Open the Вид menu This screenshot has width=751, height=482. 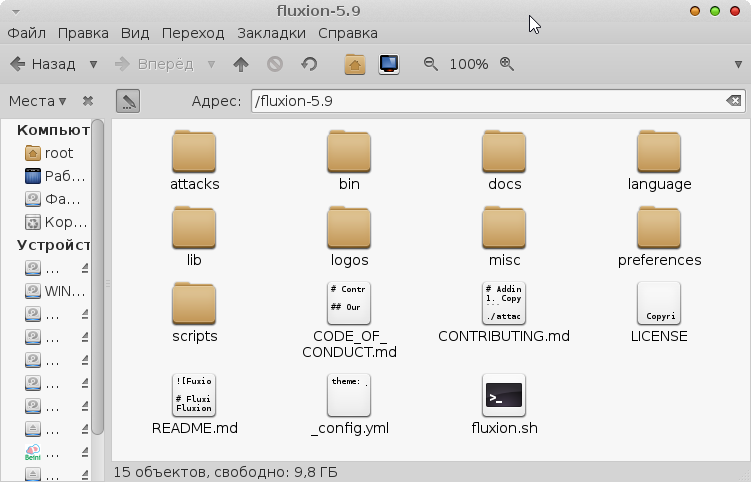[134, 33]
